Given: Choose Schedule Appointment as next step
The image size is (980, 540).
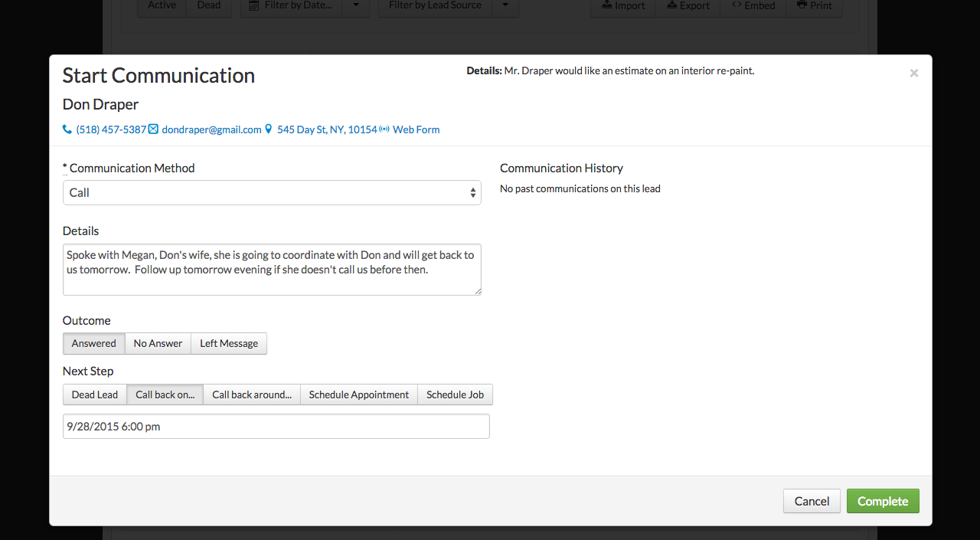Looking at the screenshot, I should pos(359,394).
